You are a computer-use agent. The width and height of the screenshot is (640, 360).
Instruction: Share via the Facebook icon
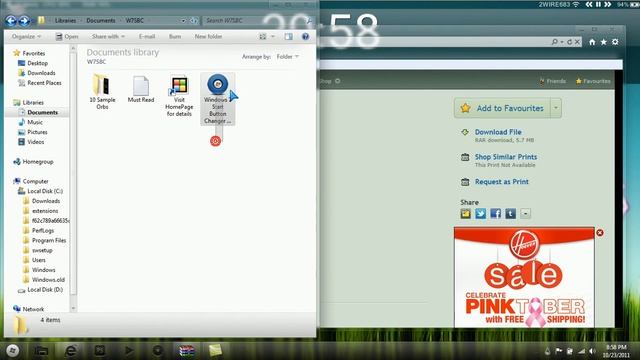click(496, 213)
